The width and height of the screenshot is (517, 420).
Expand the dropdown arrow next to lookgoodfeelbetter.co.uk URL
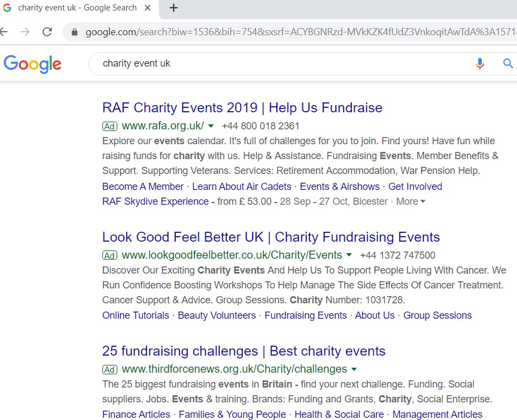[x=349, y=255]
